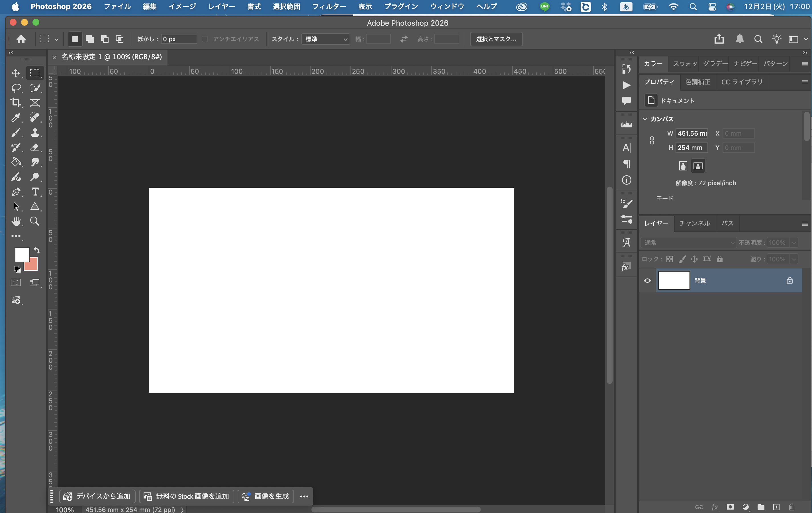Image resolution: width=812 pixels, height=513 pixels.
Task: Open the フィルター menu
Action: (329, 6)
